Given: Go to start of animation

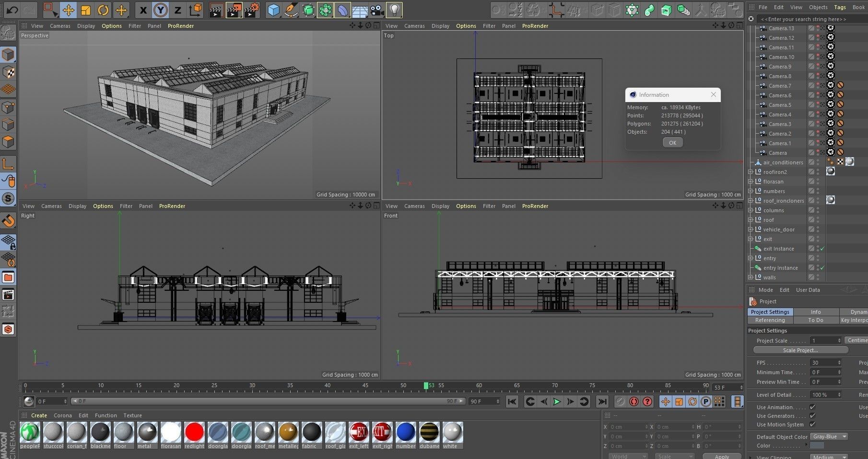Looking at the screenshot, I should [x=512, y=402].
